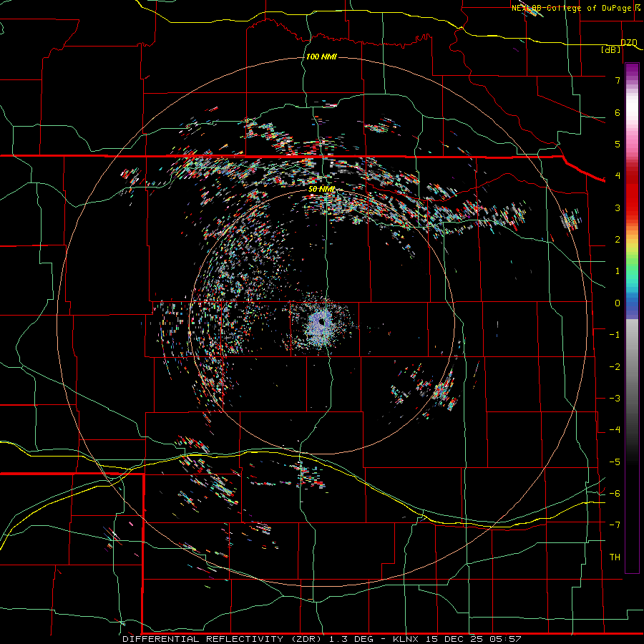Click the DZD legend title
The image size is (644, 644).
pyautogui.click(x=628, y=43)
